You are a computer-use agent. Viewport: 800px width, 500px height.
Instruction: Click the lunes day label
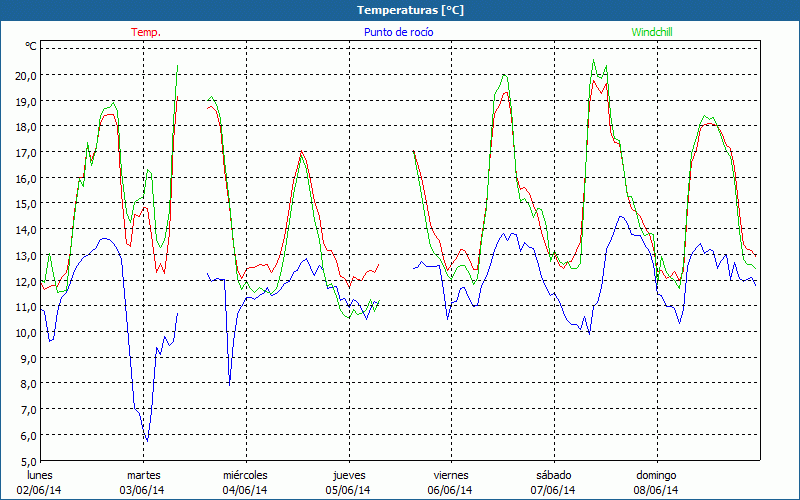point(40,475)
